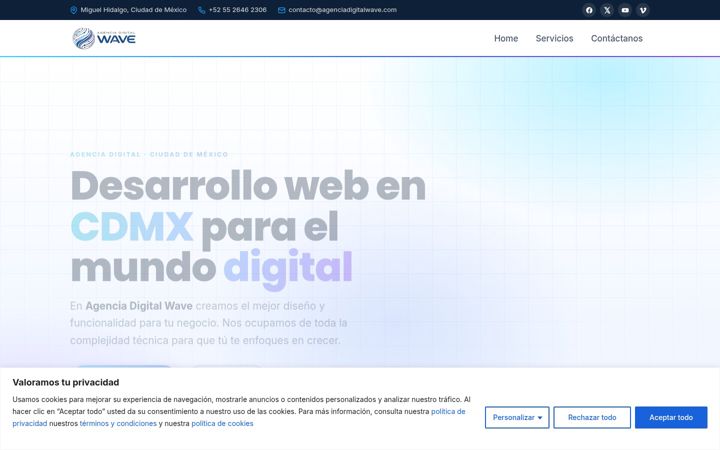Click the 'AGENCIA DIGITAL · CIUDAD DE MÉXICO' tagline
The image size is (720, 450).
pos(149,154)
